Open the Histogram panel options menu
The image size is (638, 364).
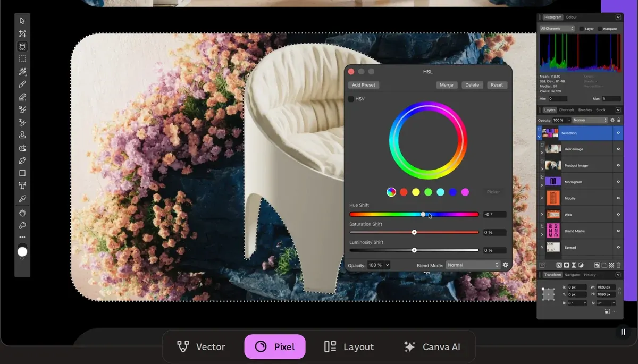tap(618, 17)
